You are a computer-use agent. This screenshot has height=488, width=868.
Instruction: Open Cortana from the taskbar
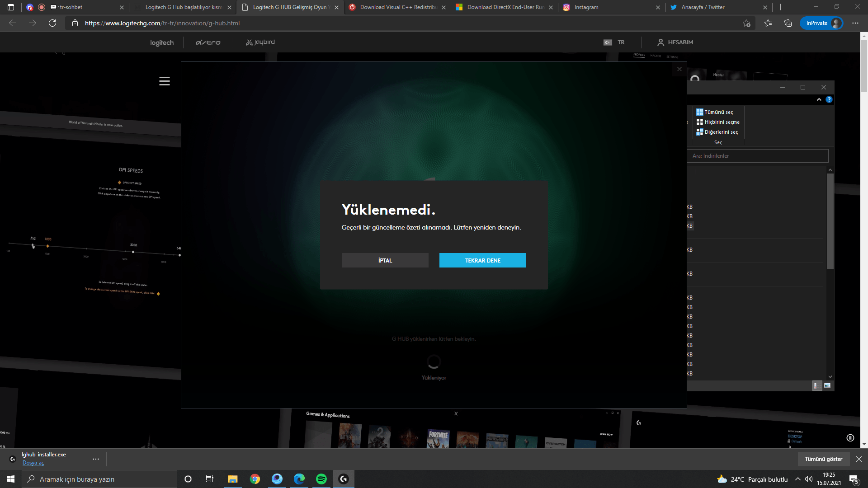(x=188, y=479)
